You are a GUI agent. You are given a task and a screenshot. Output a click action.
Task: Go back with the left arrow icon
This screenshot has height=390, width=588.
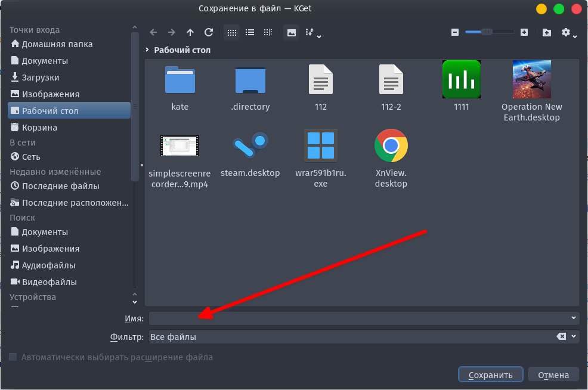point(153,33)
